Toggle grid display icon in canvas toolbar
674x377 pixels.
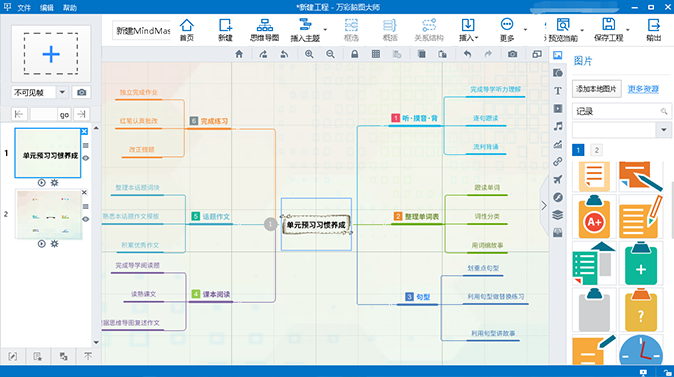(376, 54)
